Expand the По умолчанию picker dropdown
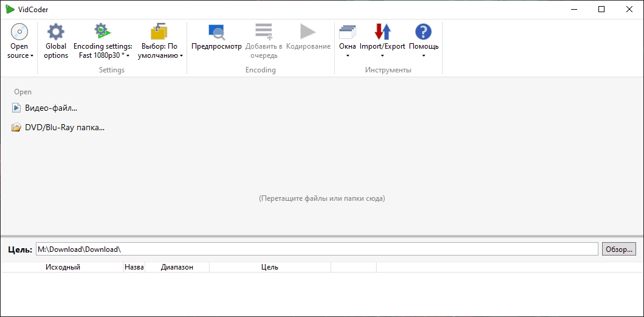 coord(181,56)
